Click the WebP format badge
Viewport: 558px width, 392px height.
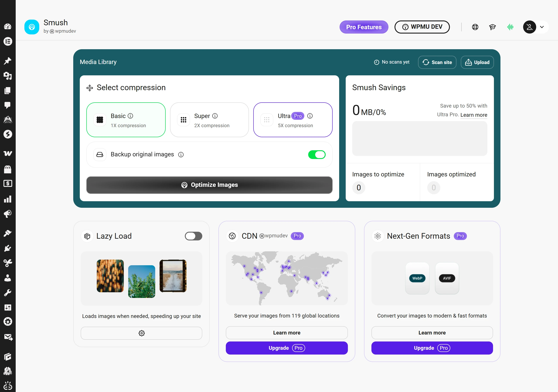point(417,278)
